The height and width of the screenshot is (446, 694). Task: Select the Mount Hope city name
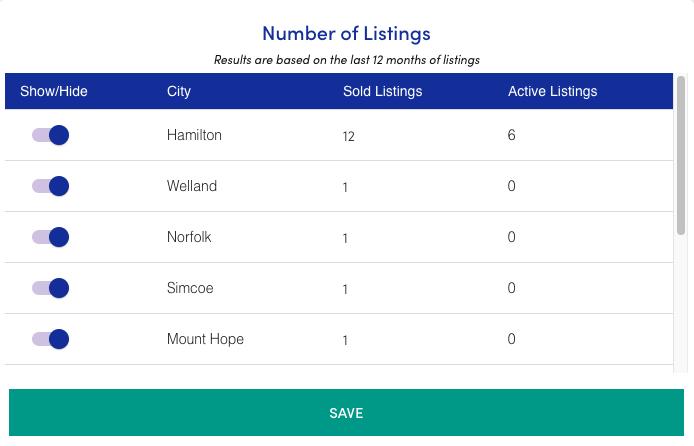[x=205, y=339]
